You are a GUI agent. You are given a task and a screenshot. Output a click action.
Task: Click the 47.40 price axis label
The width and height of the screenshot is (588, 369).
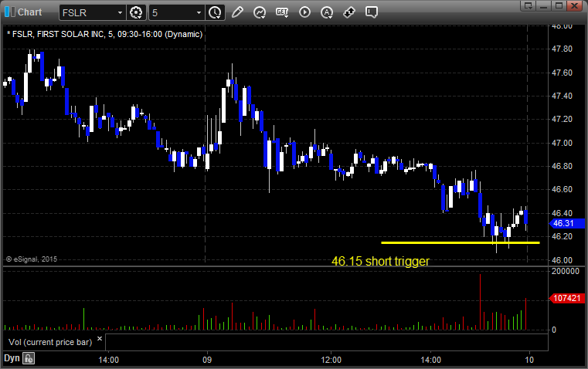coord(563,96)
